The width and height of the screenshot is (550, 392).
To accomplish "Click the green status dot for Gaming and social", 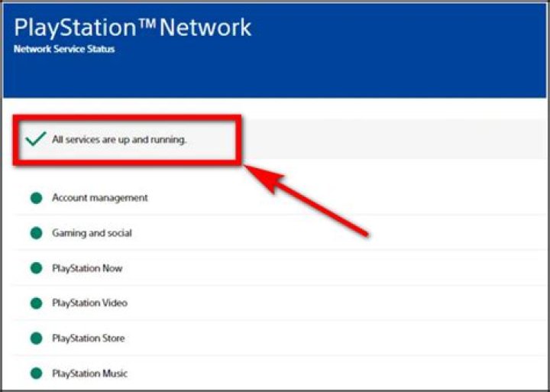I will pyautogui.click(x=36, y=233).
